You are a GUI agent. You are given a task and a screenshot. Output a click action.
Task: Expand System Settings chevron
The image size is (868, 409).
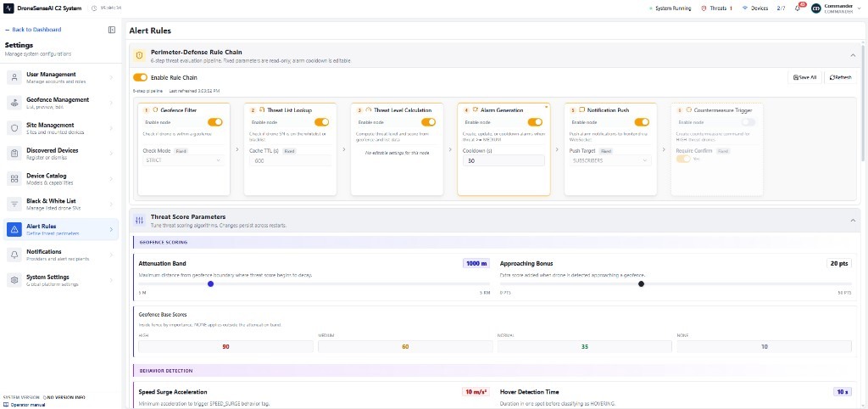[111, 280]
